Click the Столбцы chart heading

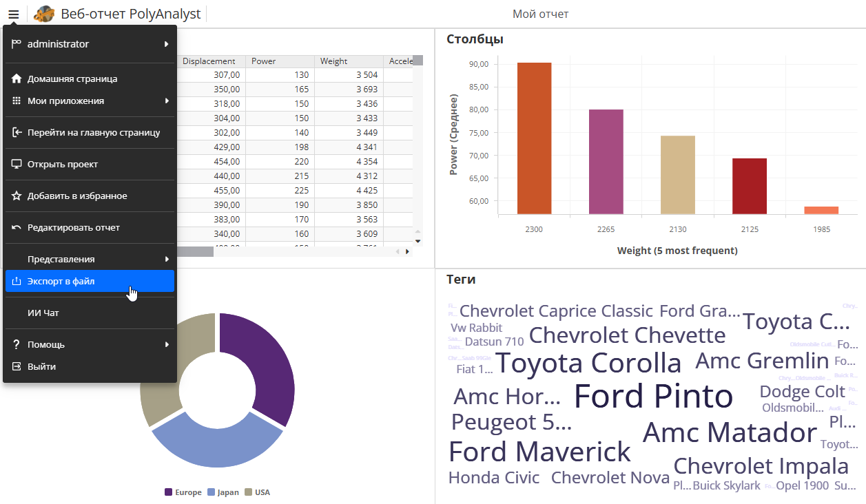(x=475, y=39)
